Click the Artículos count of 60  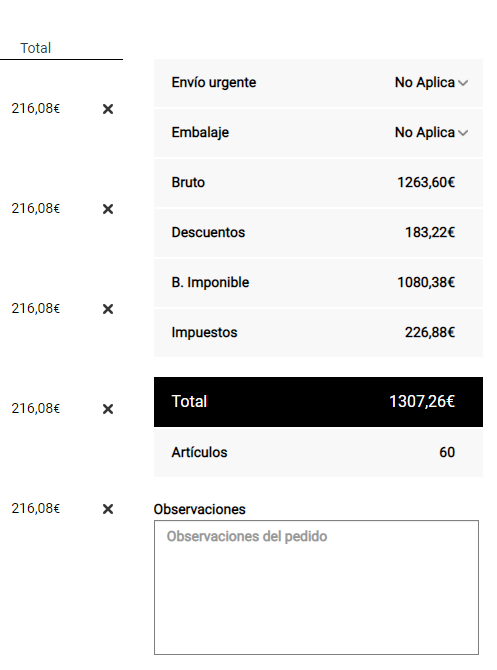[x=447, y=452]
